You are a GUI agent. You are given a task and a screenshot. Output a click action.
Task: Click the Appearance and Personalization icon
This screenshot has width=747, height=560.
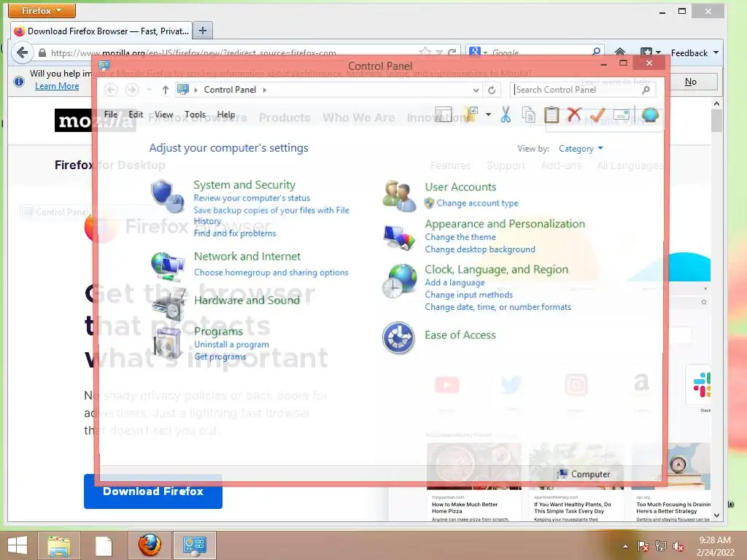coord(399,238)
